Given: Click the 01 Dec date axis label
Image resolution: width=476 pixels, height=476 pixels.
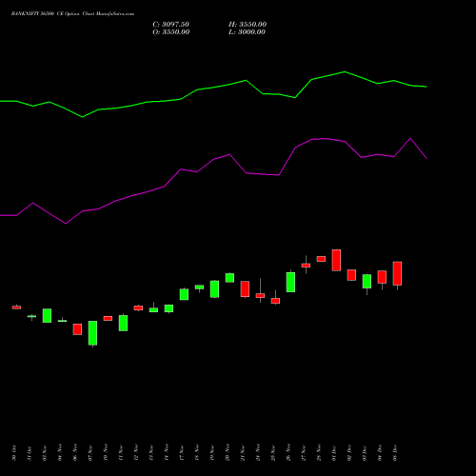Looking at the screenshot, I should pos(334,453).
